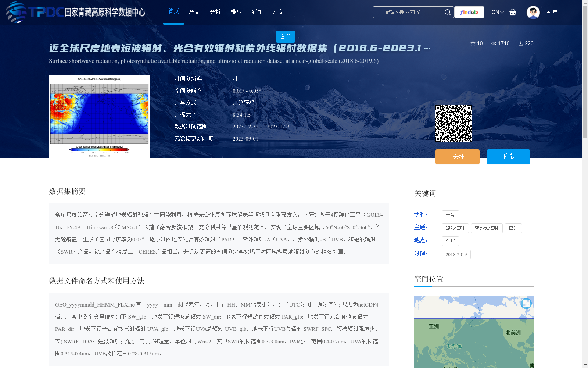Click the English dataset subtitle
This screenshot has height=368, width=588.
214,61
